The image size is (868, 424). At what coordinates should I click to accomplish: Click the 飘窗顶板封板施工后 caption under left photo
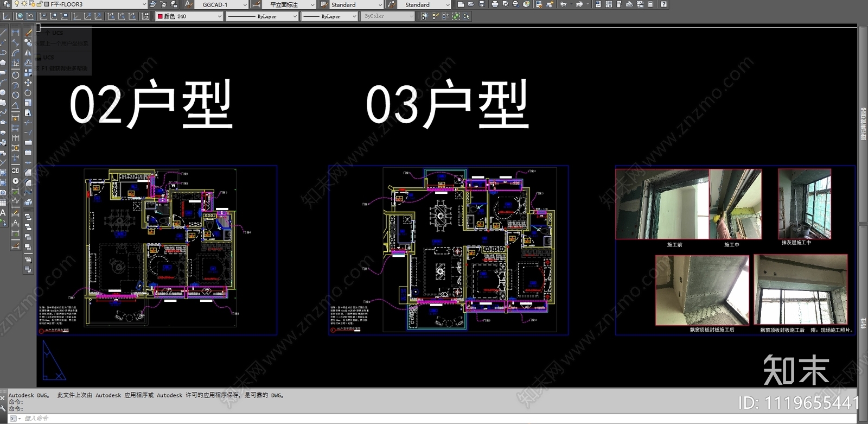pyautogui.click(x=712, y=330)
